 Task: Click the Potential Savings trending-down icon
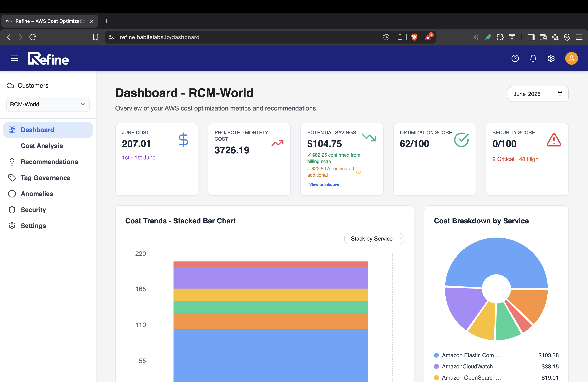pyautogui.click(x=369, y=137)
